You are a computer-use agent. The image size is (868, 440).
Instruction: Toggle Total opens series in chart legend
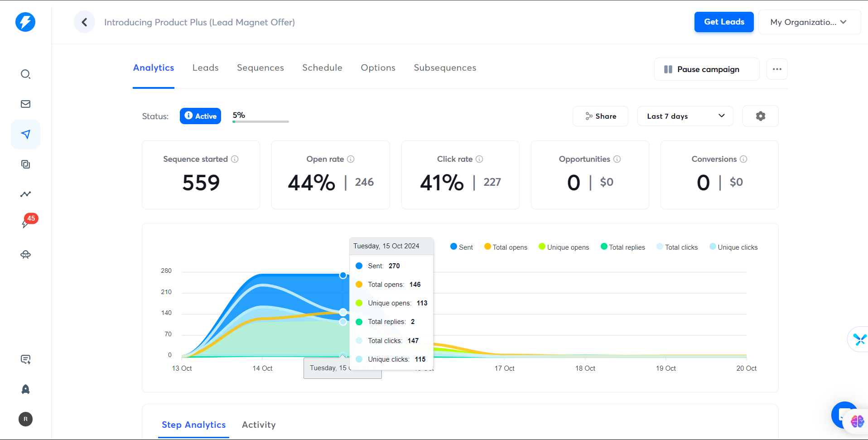[506, 247]
